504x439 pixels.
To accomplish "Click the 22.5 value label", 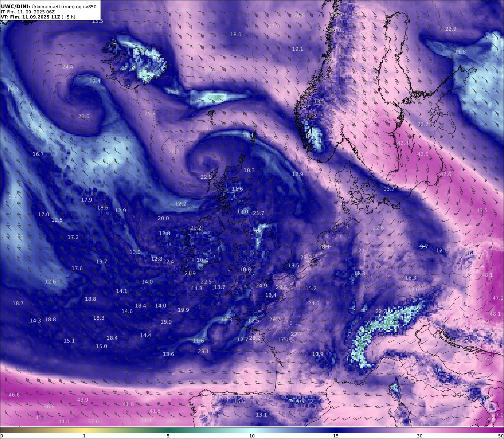I will 206,282.
